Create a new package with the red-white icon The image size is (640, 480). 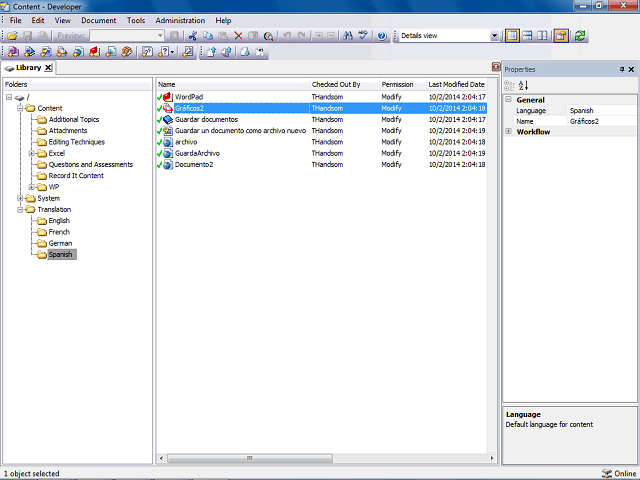(x=62, y=52)
